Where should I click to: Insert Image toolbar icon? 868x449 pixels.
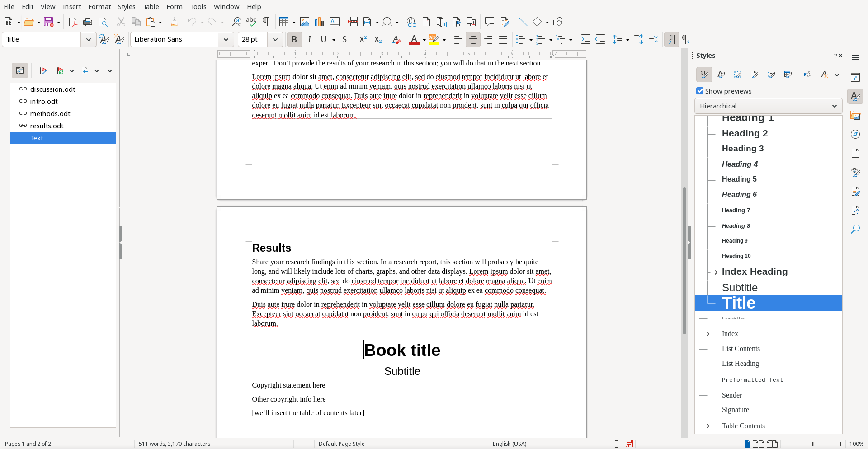pos(305,22)
